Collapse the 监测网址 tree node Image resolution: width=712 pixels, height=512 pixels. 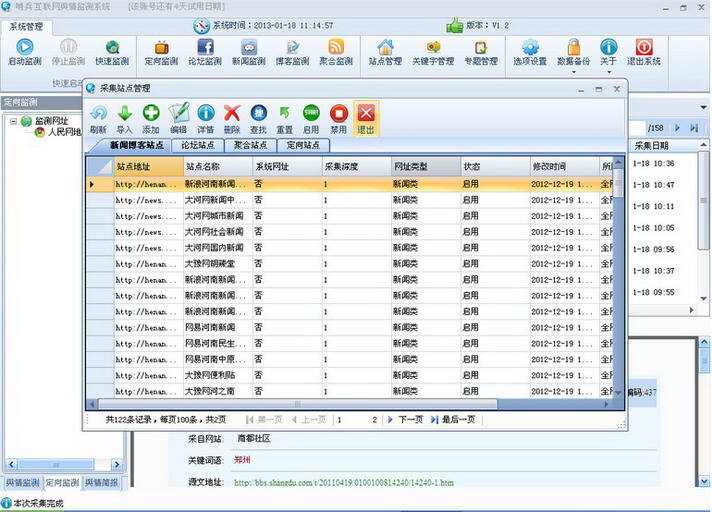[13, 121]
